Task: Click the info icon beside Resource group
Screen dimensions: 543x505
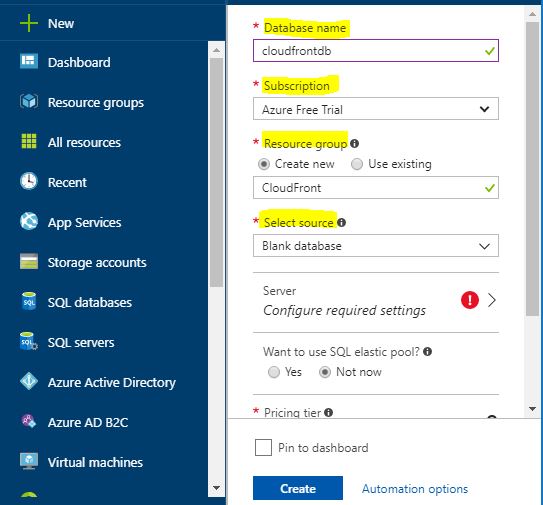Action: click(354, 143)
